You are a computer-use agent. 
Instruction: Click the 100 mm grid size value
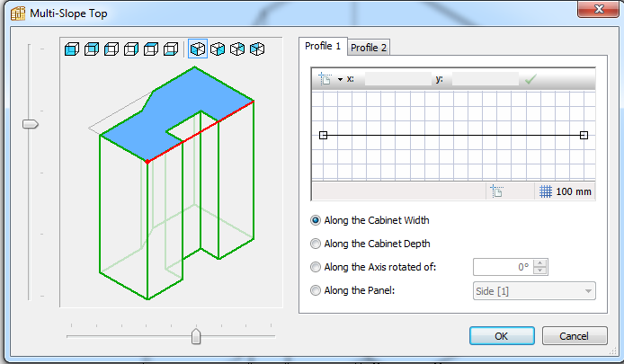click(574, 191)
